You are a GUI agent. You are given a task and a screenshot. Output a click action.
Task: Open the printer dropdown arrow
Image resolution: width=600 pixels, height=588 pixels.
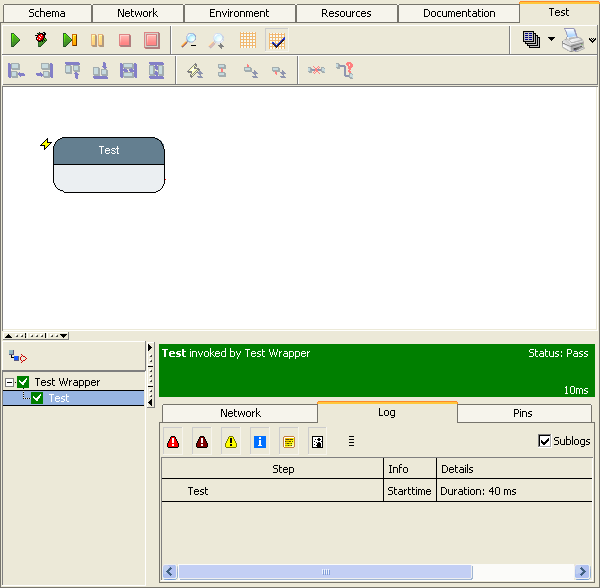(x=592, y=41)
